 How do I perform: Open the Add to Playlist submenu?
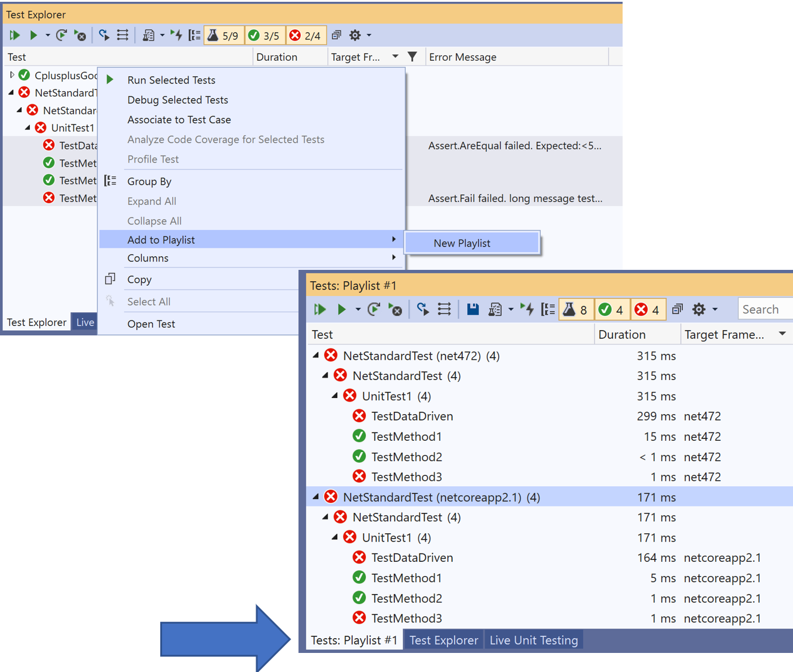pos(251,239)
